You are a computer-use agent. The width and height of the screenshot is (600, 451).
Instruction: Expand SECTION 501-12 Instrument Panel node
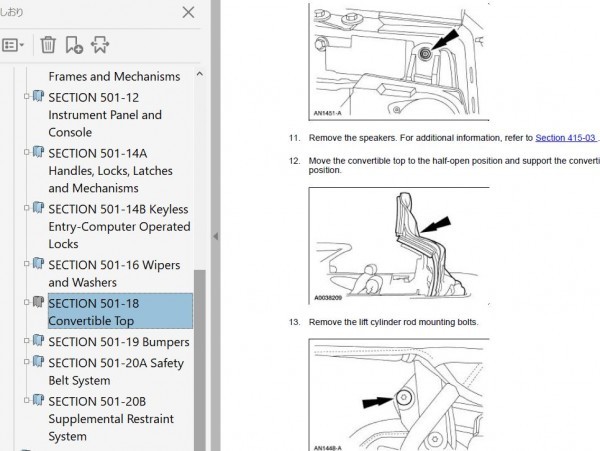(x=26, y=96)
